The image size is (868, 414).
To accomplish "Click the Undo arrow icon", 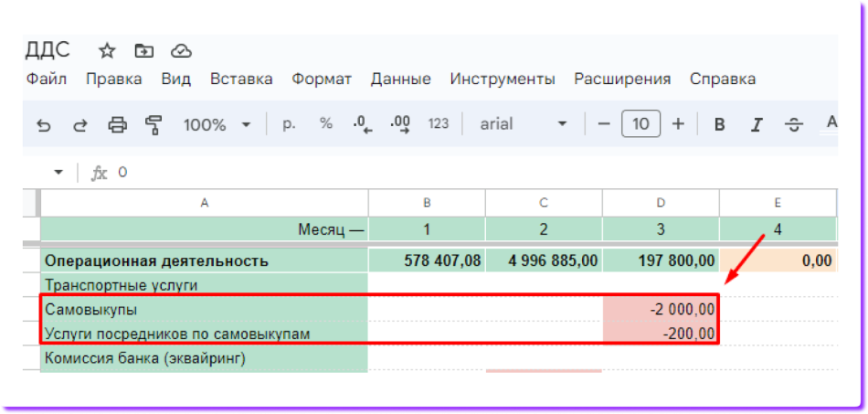I will [x=44, y=124].
